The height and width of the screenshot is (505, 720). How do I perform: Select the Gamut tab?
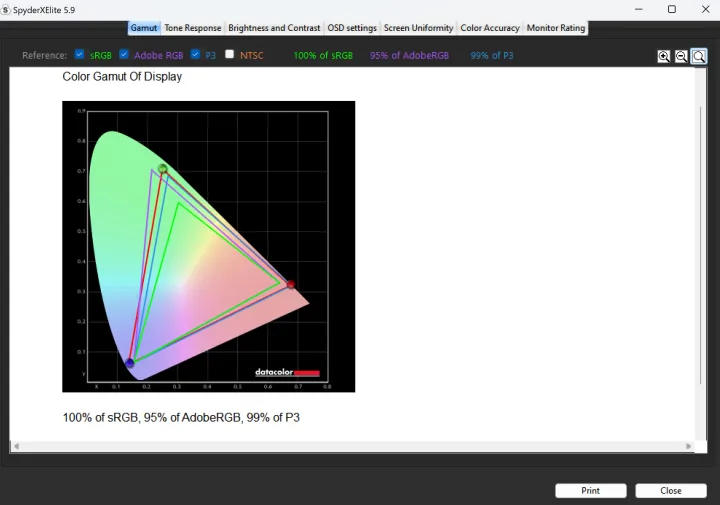pyautogui.click(x=144, y=28)
